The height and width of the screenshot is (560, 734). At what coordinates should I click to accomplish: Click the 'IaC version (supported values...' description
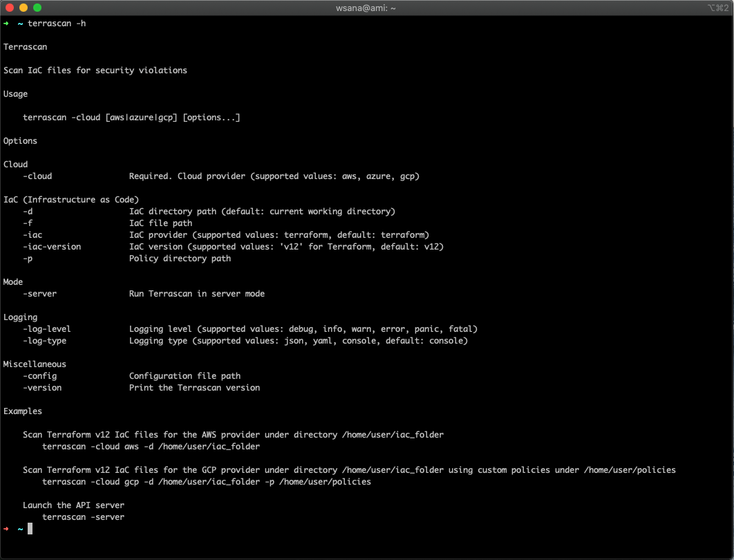tap(287, 247)
